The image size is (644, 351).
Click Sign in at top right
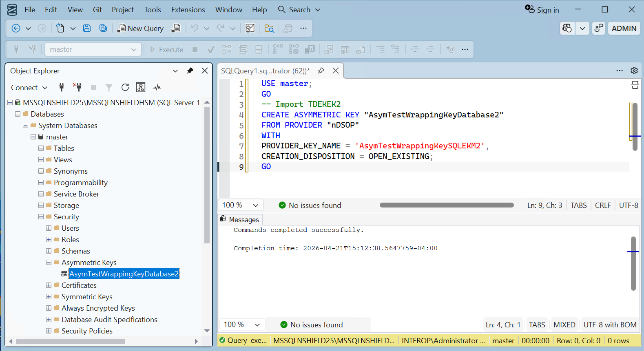(x=542, y=10)
